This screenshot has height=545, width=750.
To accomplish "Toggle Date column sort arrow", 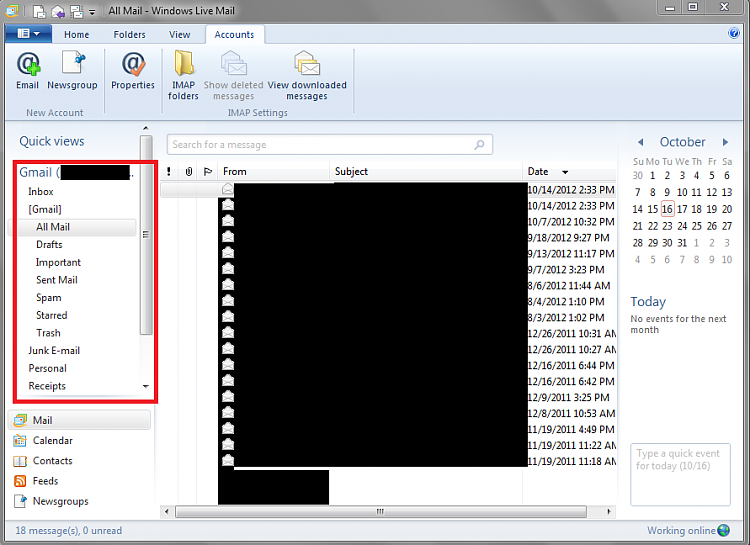I will coord(565,172).
